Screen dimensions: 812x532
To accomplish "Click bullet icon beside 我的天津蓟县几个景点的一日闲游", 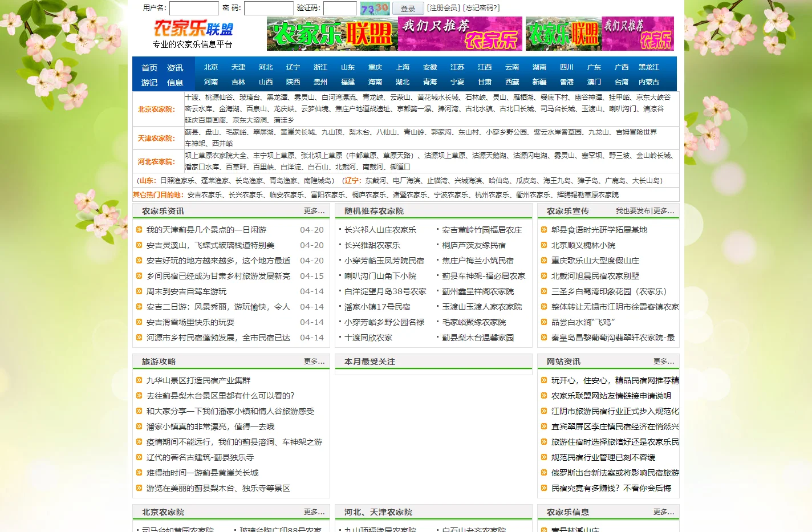I will tap(139, 230).
